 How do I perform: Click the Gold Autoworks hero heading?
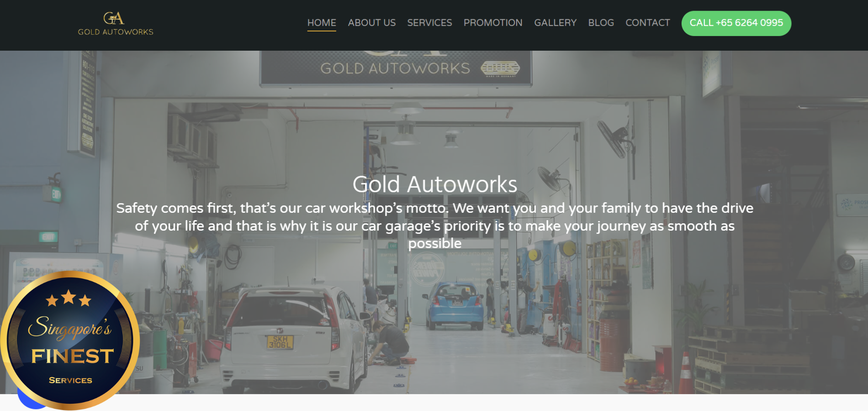(434, 184)
